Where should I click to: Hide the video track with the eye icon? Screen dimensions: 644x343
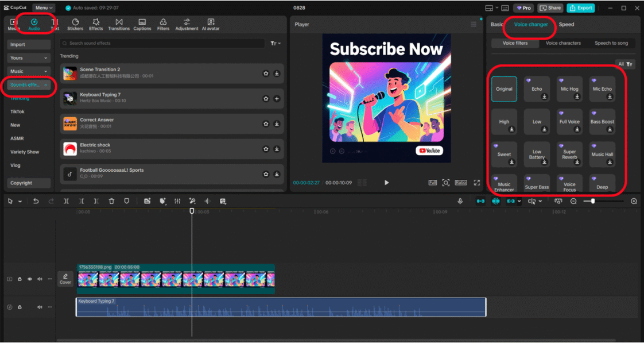30,279
